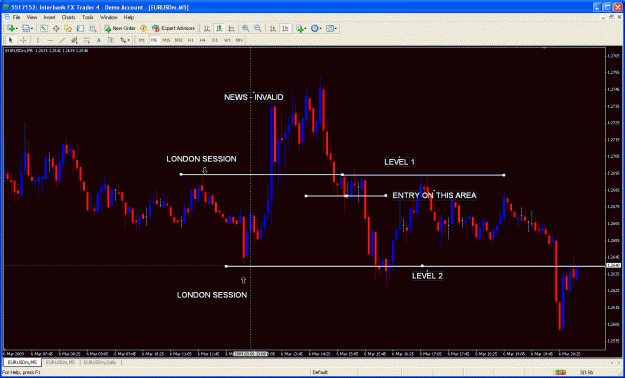Select the 'ENTRY ON THIS AREA' label
Screen dimensions: 625x378
coord(434,195)
